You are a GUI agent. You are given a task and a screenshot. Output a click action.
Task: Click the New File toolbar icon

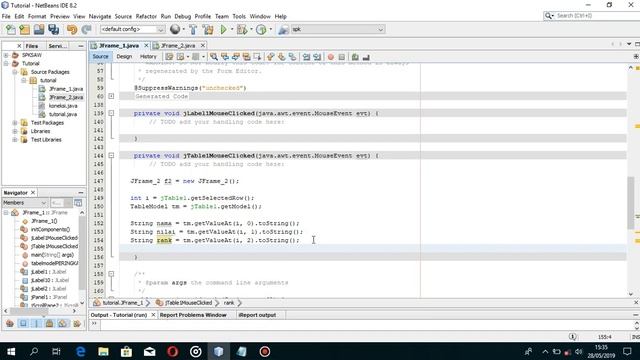click(11, 29)
